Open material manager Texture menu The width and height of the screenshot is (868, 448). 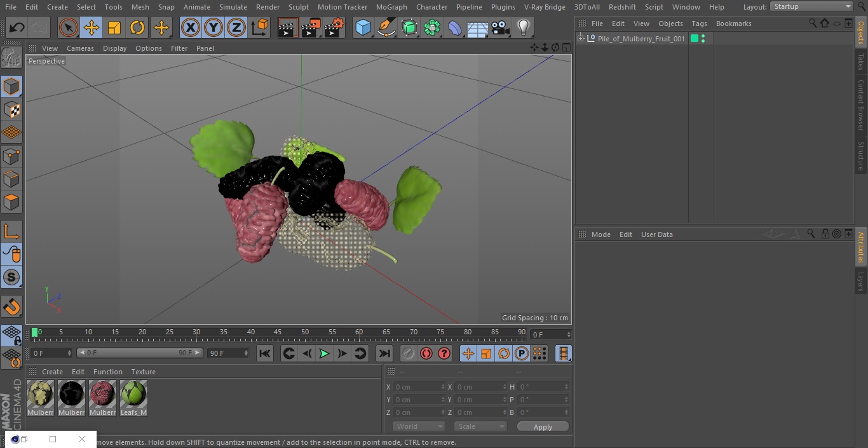143,372
